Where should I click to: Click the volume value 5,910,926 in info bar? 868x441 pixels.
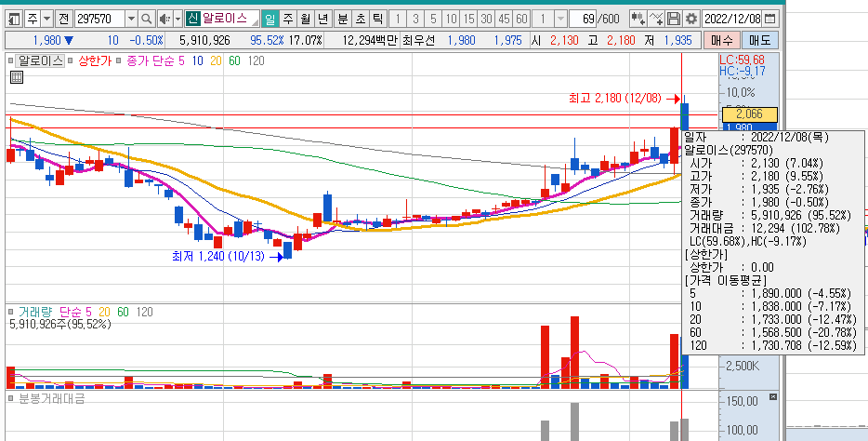[x=205, y=40]
